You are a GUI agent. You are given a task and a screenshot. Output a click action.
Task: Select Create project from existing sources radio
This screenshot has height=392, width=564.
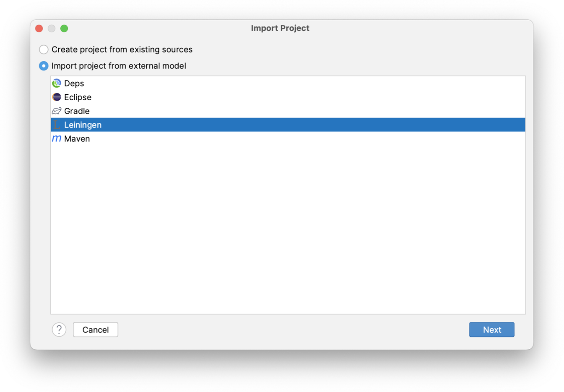[x=44, y=49]
